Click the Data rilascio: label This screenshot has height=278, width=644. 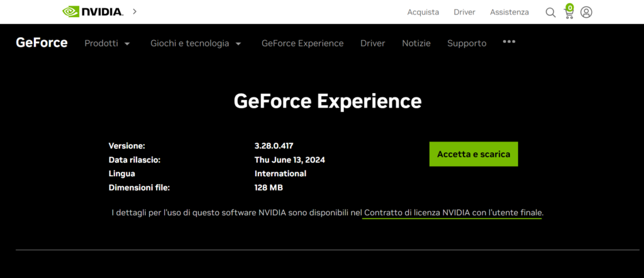point(135,160)
